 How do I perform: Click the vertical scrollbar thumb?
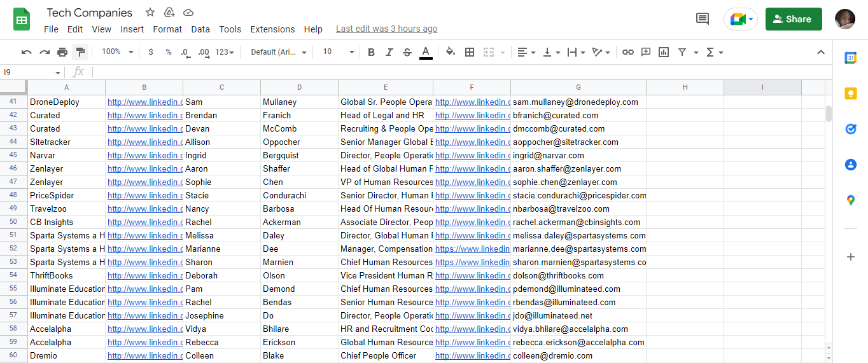pyautogui.click(x=829, y=113)
